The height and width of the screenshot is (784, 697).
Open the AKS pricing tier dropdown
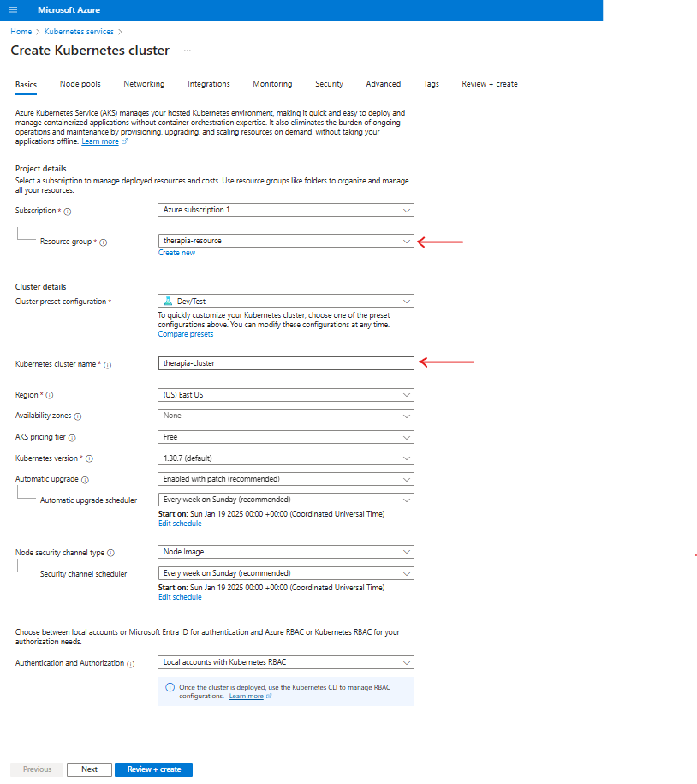[x=286, y=437]
